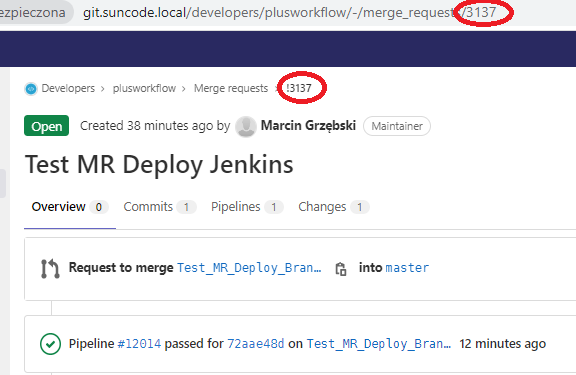Click the !3137 breadcrumb item

[299, 89]
